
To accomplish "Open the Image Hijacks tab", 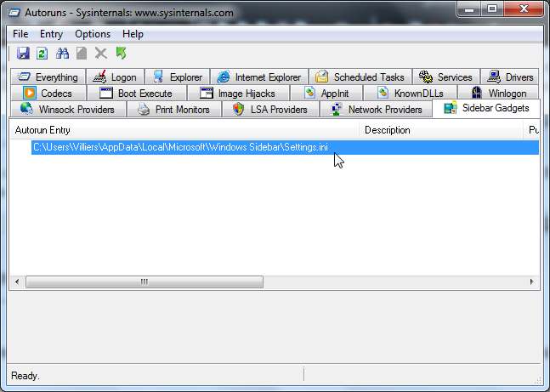I will [x=239, y=94].
